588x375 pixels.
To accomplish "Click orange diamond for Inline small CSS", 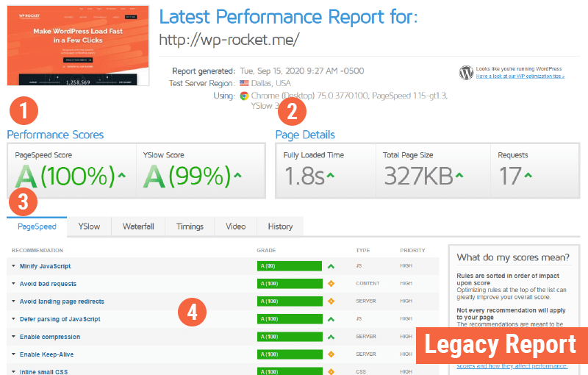I will pyautogui.click(x=331, y=371).
